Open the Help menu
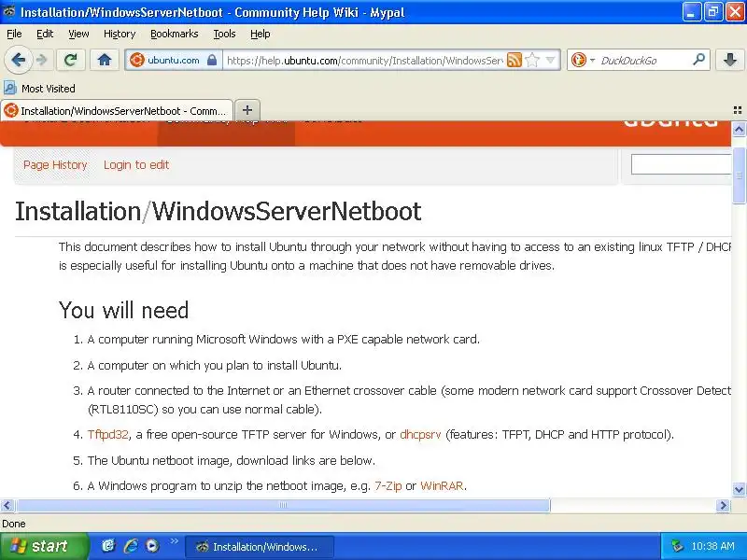This screenshot has width=747, height=560. click(261, 34)
